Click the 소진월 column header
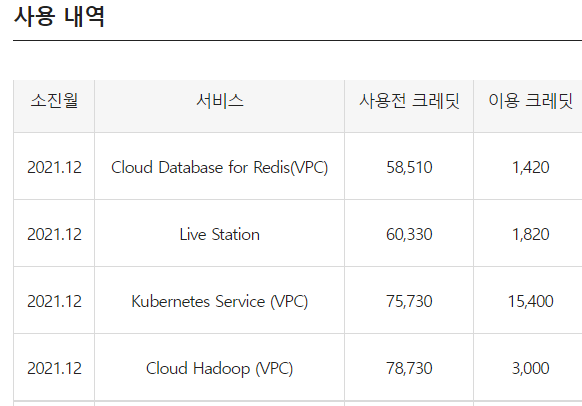The width and height of the screenshot is (582, 406). click(54, 101)
